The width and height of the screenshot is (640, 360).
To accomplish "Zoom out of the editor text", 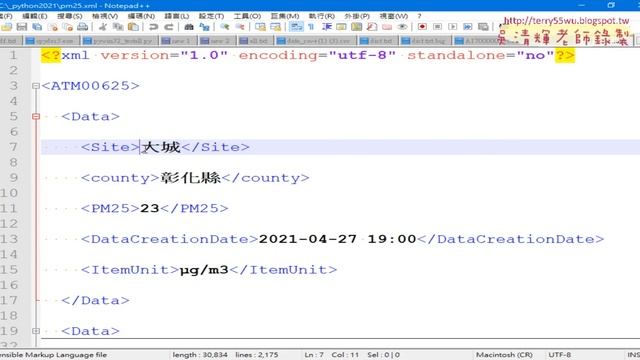I will (x=240, y=27).
